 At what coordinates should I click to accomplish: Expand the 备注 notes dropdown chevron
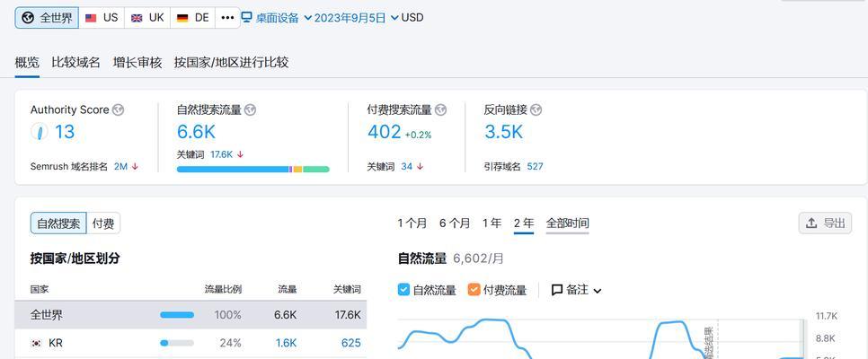(598, 291)
